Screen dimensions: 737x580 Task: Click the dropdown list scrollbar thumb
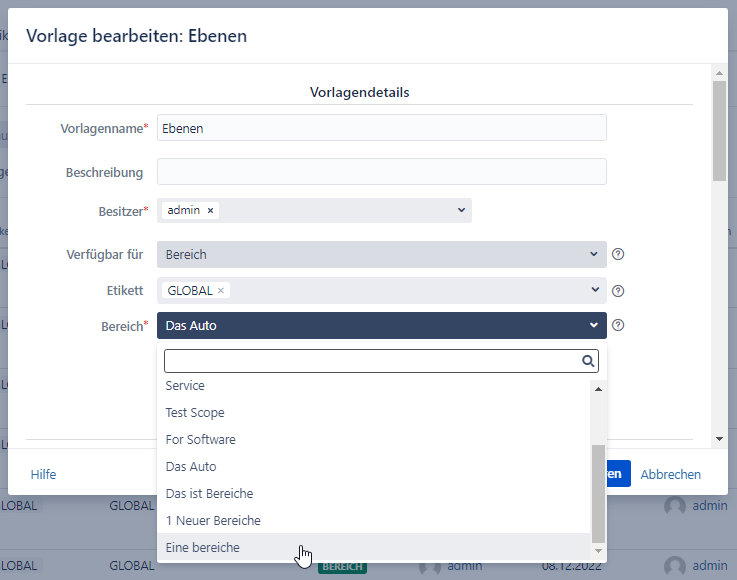tap(598, 492)
